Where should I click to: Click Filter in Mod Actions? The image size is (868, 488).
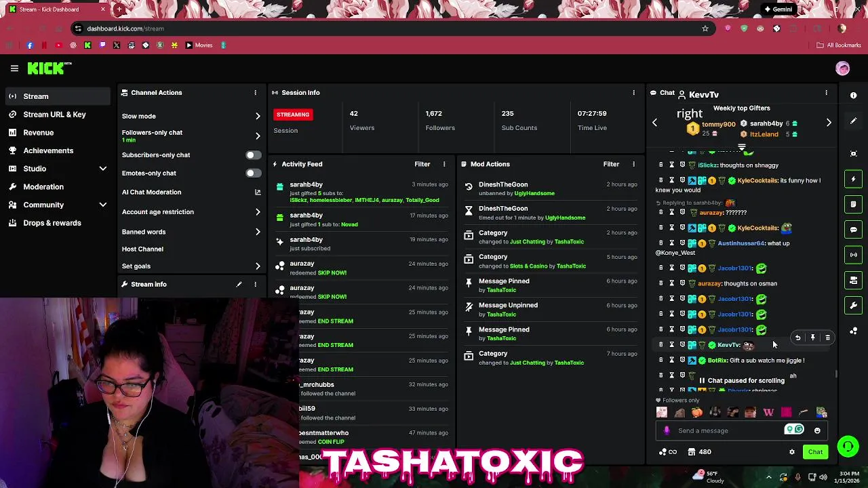(x=611, y=164)
